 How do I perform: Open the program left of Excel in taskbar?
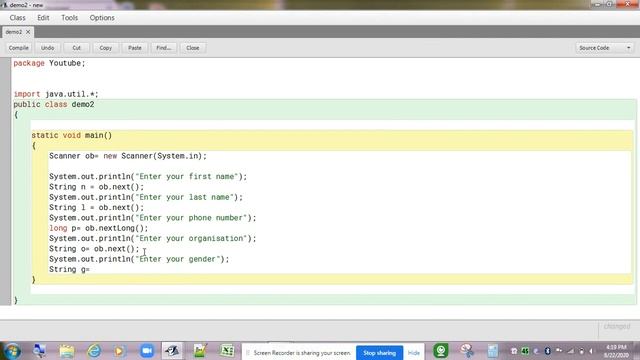[200, 351]
